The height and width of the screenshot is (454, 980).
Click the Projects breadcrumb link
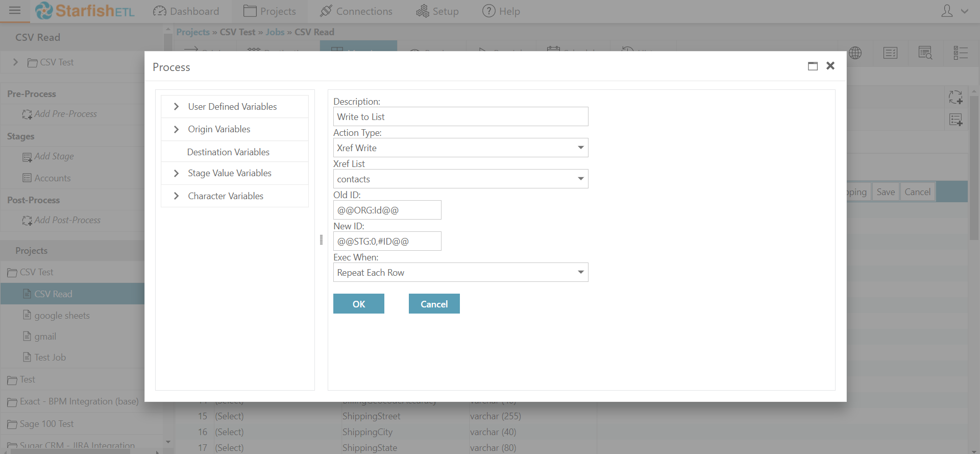click(x=193, y=32)
